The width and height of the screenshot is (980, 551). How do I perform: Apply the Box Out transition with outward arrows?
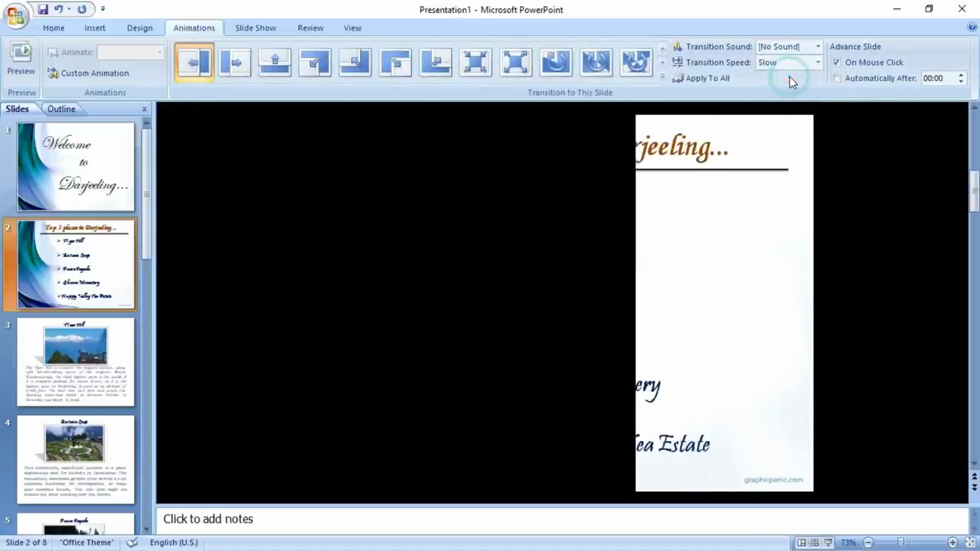pyautogui.click(x=516, y=62)
